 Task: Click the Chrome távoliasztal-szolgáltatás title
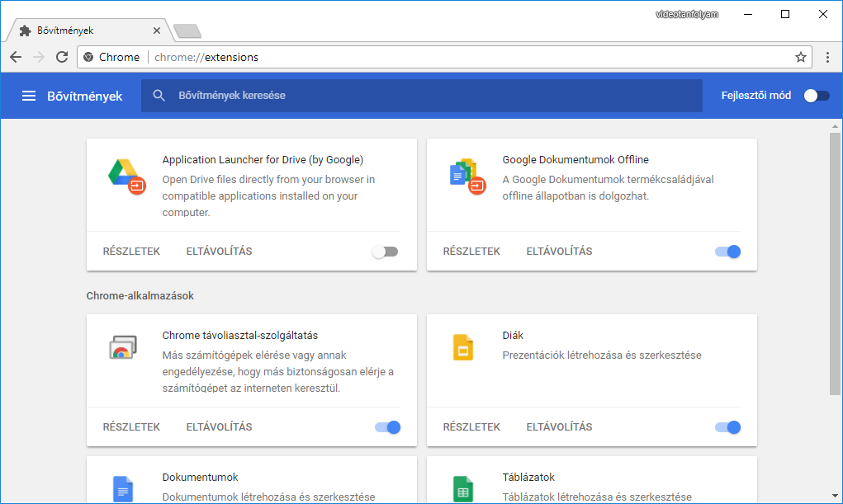pos(240,335)
